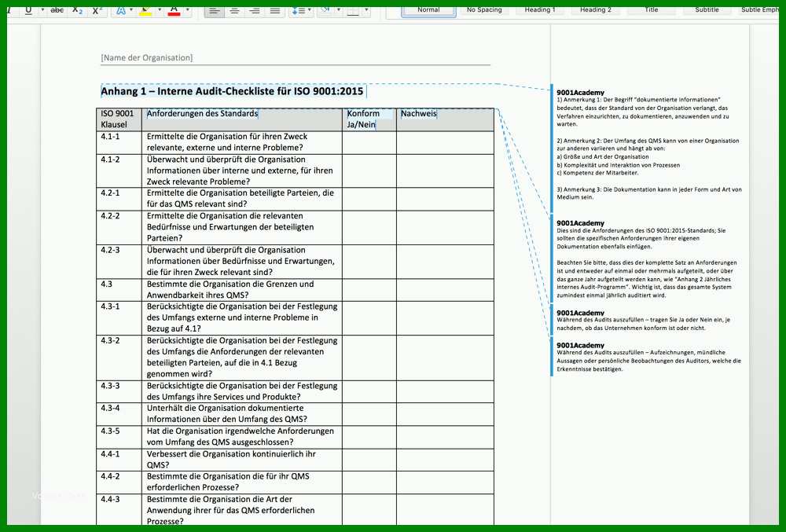Expand the line spacing dropdown arrow

pos(310,9)
